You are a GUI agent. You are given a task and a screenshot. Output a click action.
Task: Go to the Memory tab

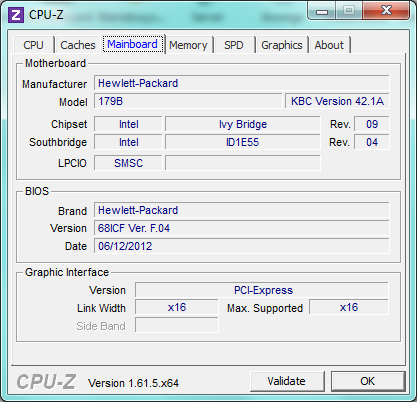click(x=188, y=45)
